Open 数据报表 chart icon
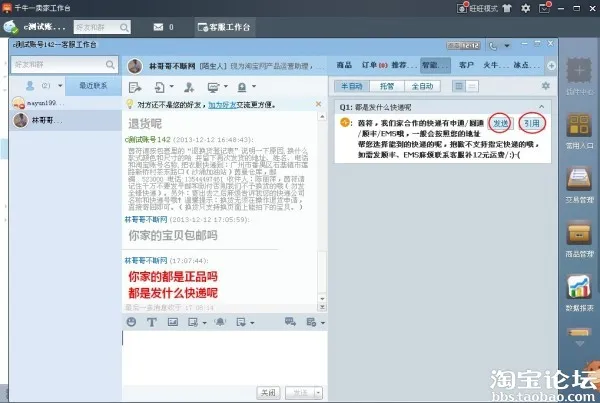 click(x=579, y=294)
